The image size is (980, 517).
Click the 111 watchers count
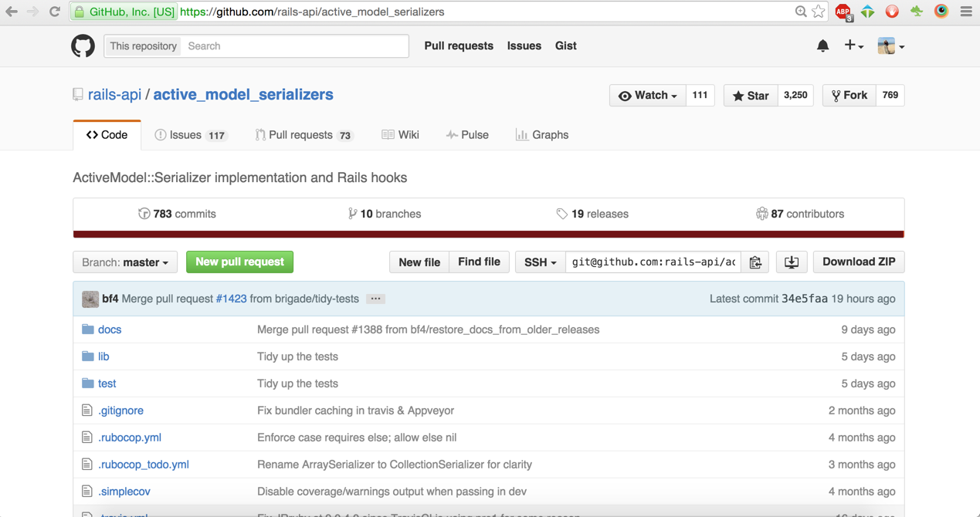point(700,96)
